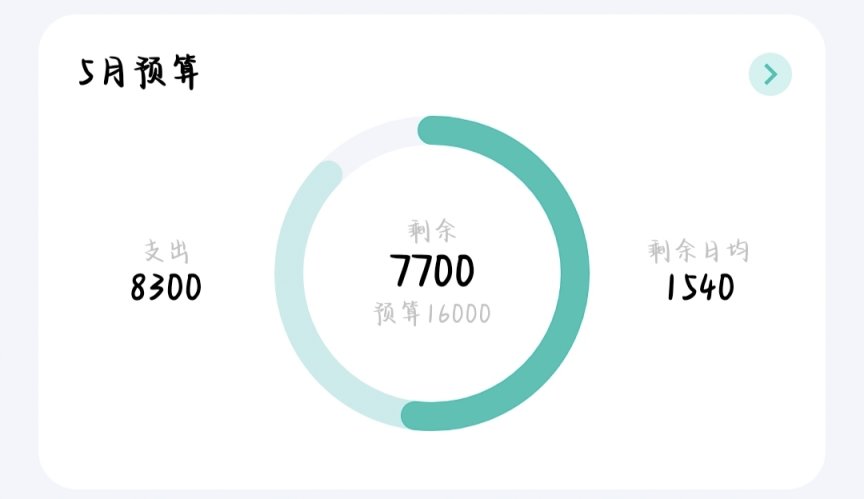This screenshot has width=864, height=499.
Task: Click the 5月预算 title
Action: pyautogui.click(x=139, y=73)
